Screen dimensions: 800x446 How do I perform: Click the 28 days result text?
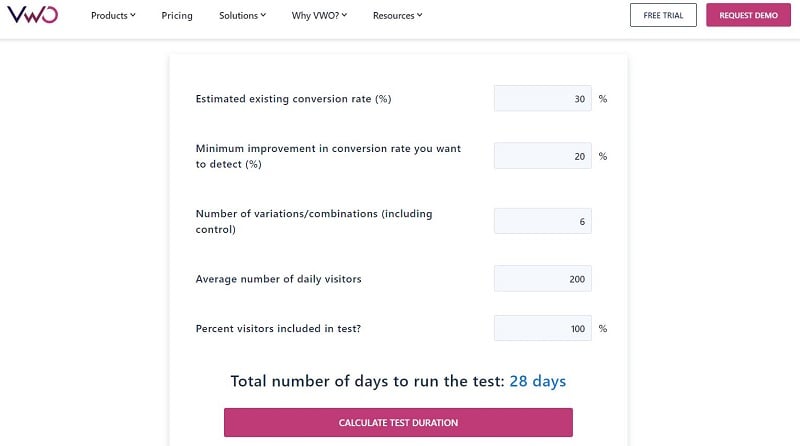(x=538, y=381)
